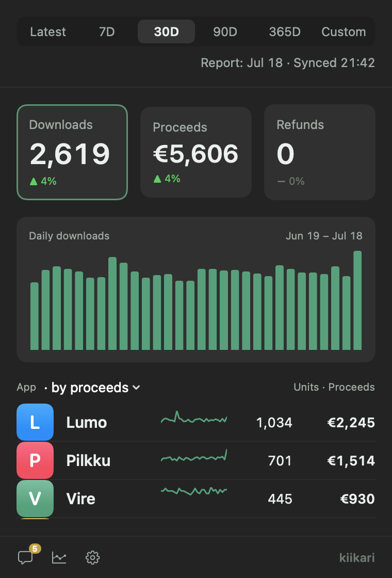
Task: Open the Custom date range tab
Action: [x=344, y=31]
